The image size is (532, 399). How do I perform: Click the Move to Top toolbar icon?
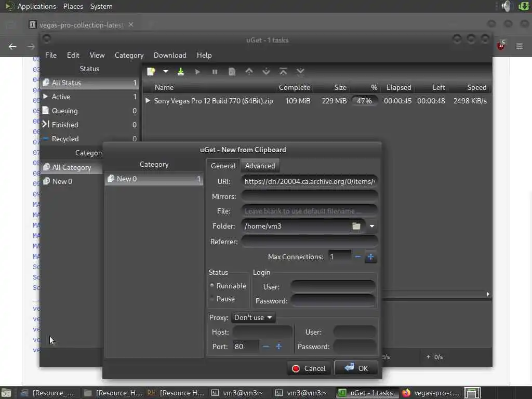point(283,72)
